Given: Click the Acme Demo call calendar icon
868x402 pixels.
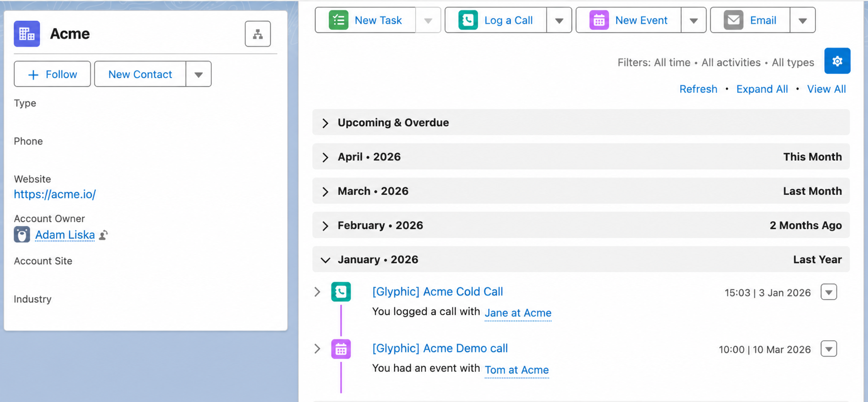Looking at the screenshot, I should 341,349.
